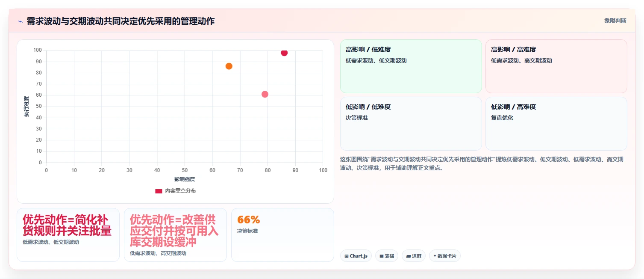Click the description paragraph starting with 这张图围绕
The width and height of the screenshot is (644, 279).
(x=482, y=163)
